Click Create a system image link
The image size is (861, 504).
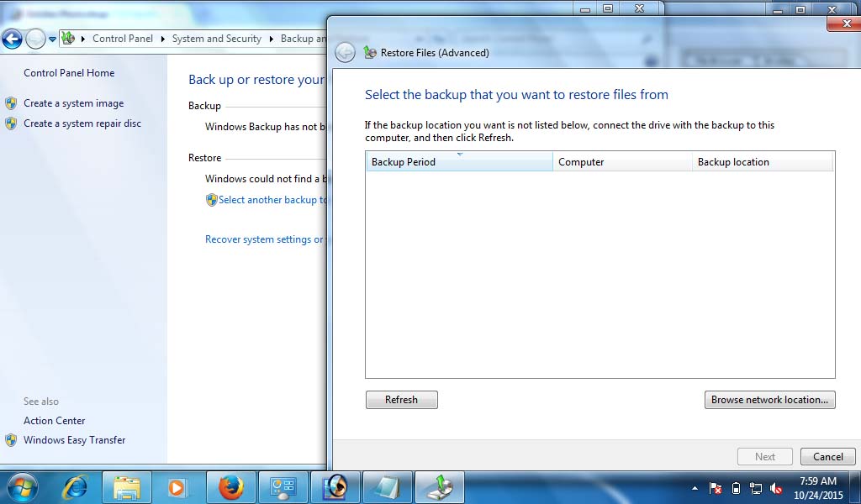click(74, 103)
